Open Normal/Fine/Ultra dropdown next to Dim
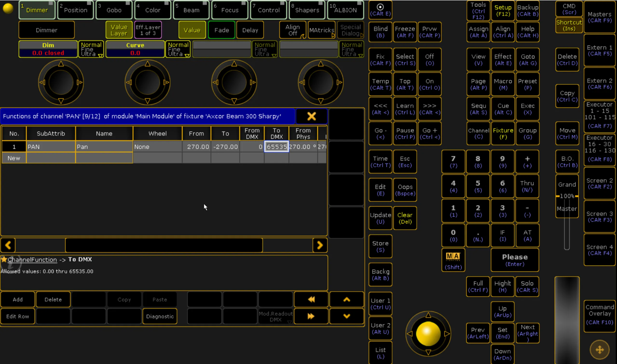 91,49
